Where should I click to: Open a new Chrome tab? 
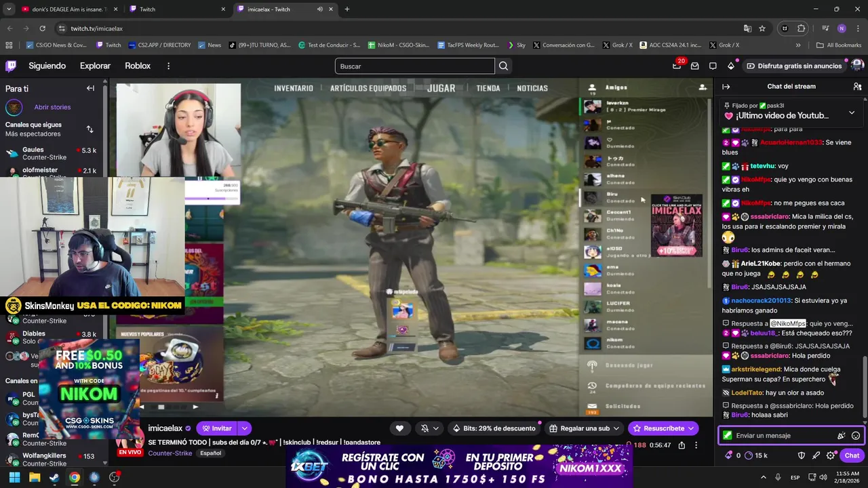click(x=347, y=9)
